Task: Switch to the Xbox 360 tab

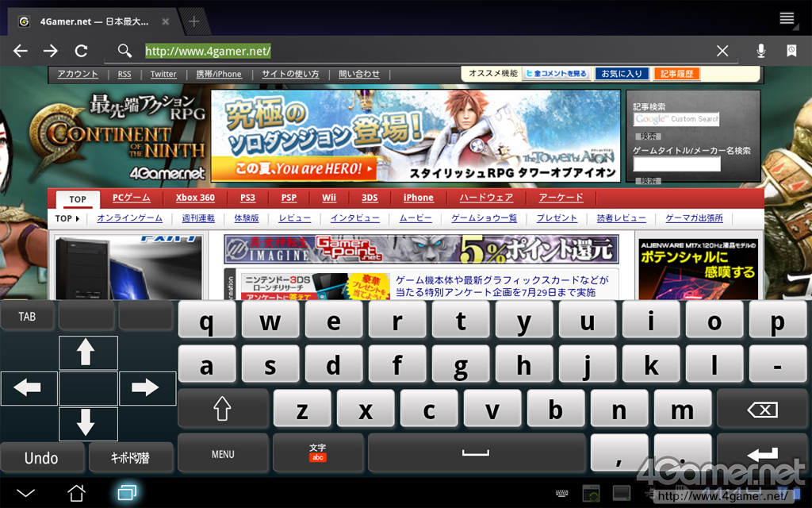Action: [x=195, y=198]
